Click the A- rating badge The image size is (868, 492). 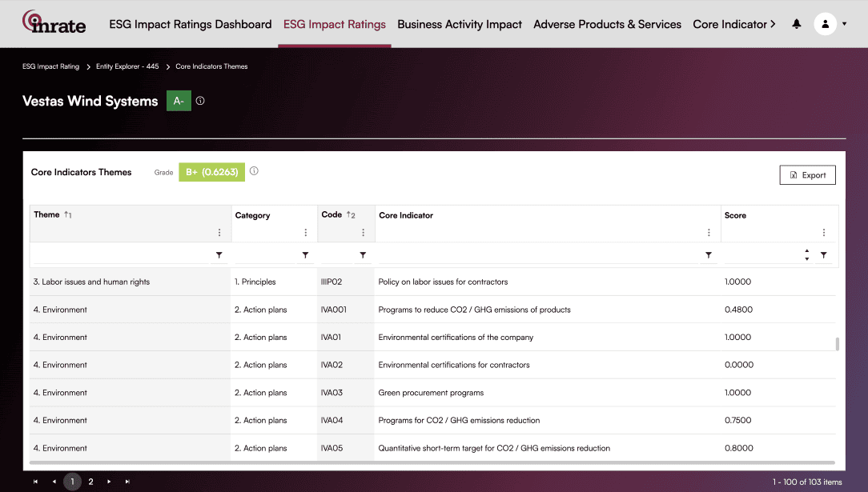point(179,101)
